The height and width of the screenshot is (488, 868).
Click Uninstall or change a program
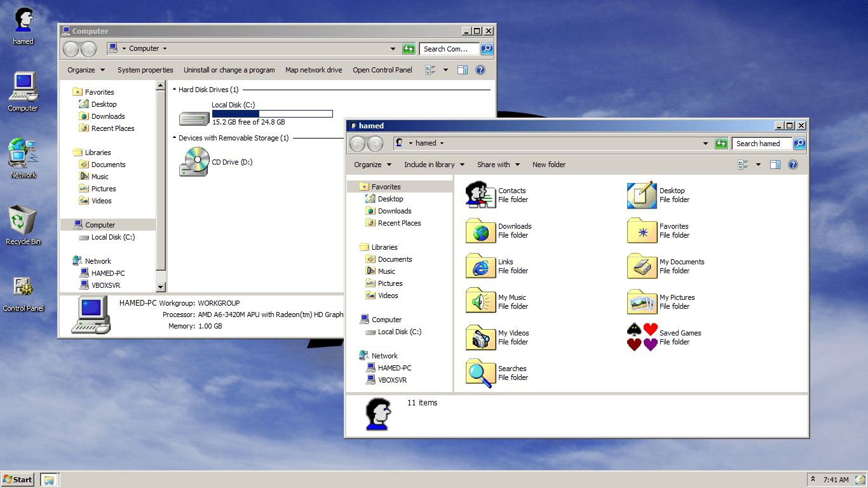tap(229, 69)
